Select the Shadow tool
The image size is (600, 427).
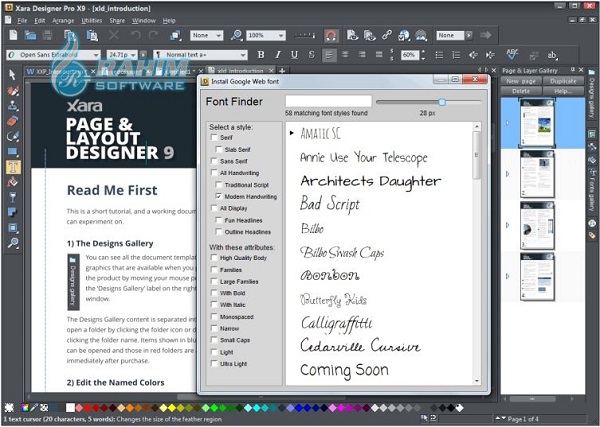tap(13, 212)
